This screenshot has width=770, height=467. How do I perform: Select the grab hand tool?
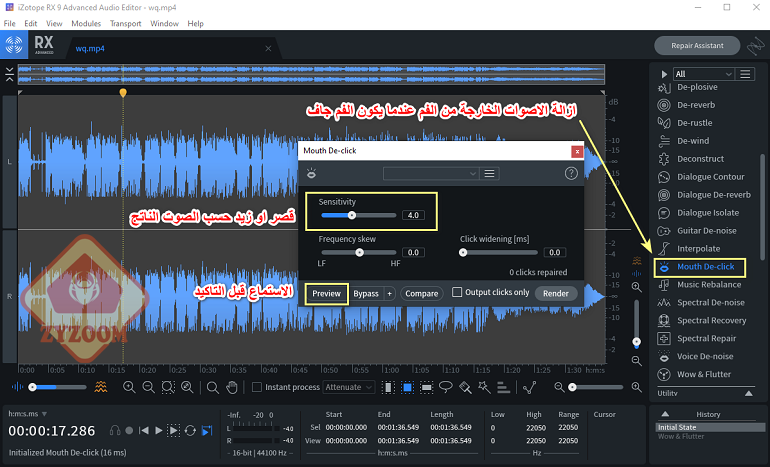click(x=232, y=387)
